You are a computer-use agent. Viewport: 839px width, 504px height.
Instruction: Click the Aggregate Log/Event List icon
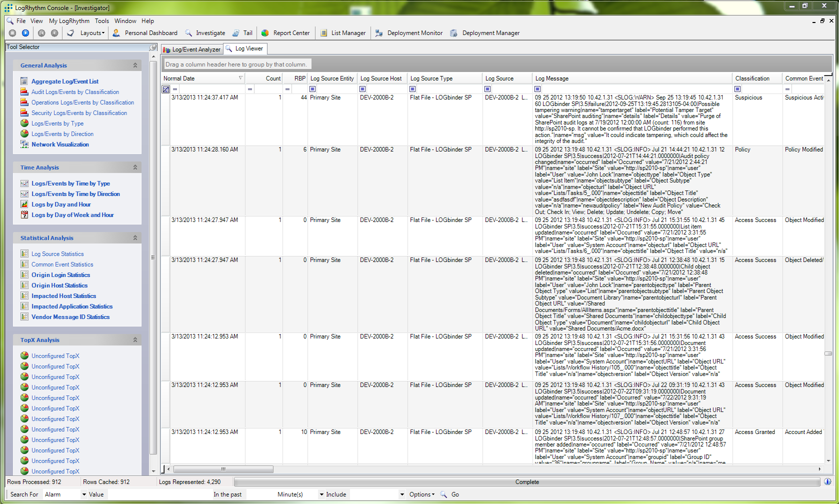coord(24,81)
